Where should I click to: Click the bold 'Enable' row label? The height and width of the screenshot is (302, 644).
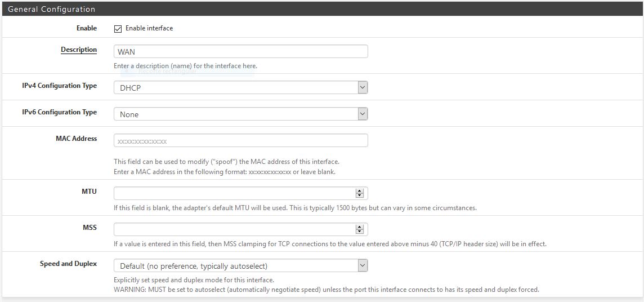[87, 28]
